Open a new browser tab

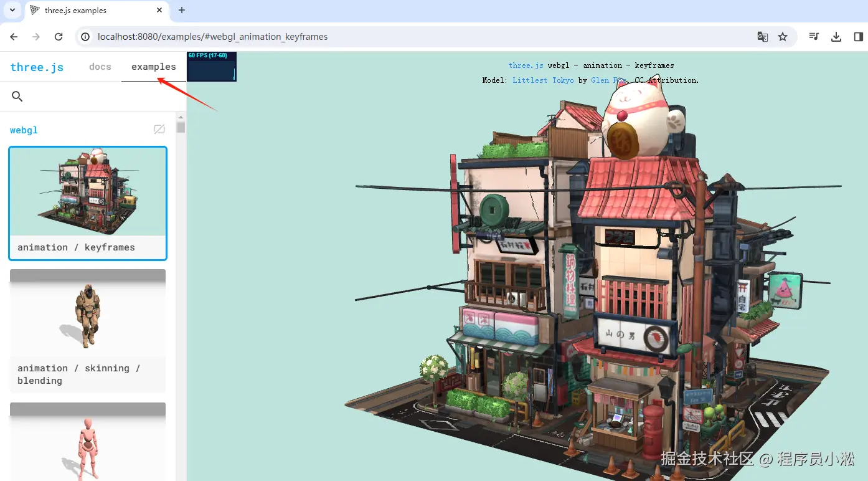[x=182, y=10]
